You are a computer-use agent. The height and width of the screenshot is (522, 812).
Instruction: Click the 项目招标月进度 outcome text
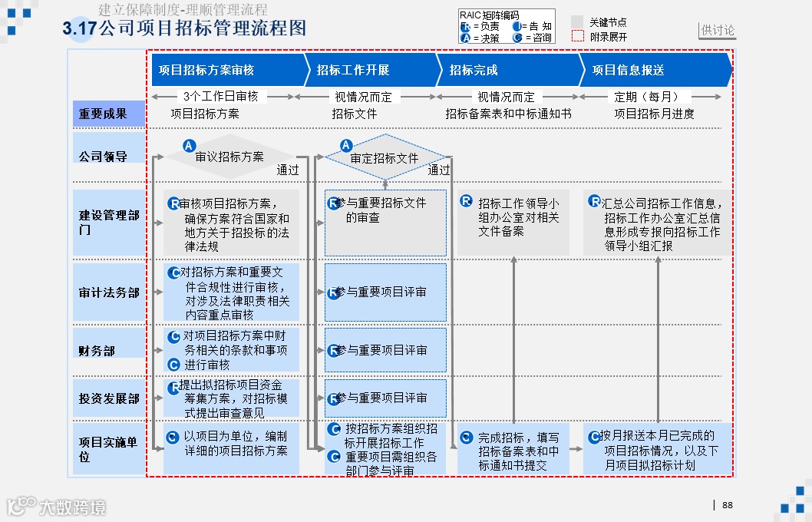point(654,114)
